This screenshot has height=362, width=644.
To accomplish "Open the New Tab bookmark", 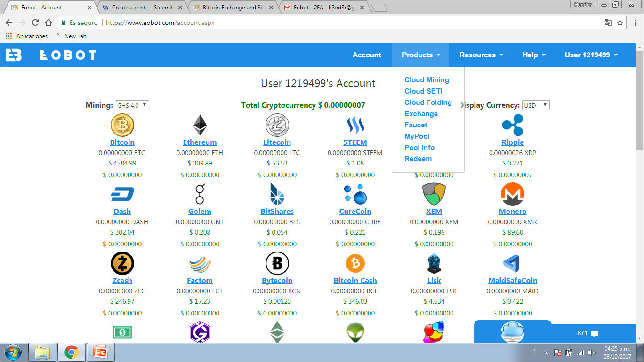I will [71, 36].
